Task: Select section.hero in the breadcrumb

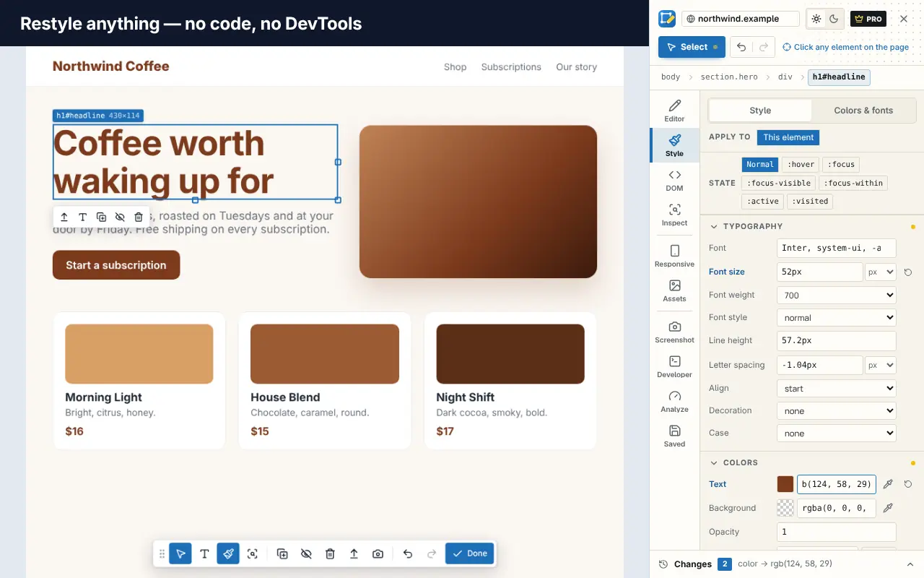Action: click(729, 77)
